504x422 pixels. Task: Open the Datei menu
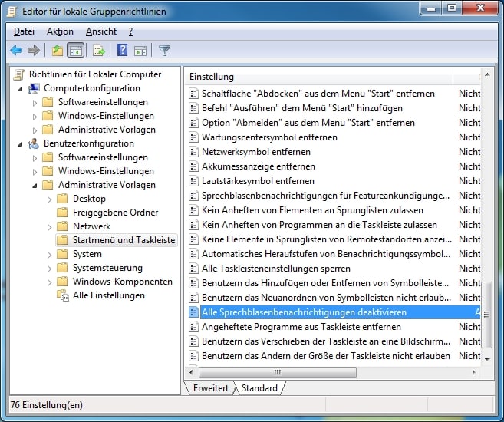coord(24,31)
